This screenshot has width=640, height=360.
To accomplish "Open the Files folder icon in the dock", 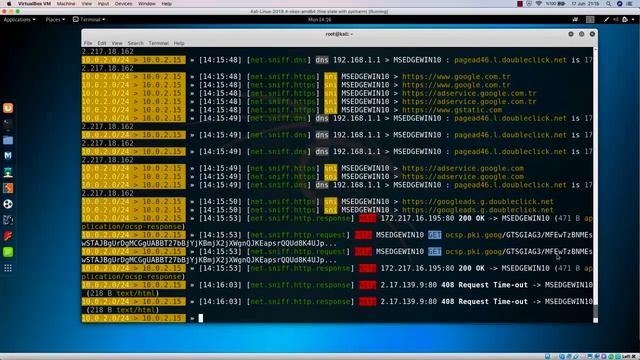I will pos(8,140).
